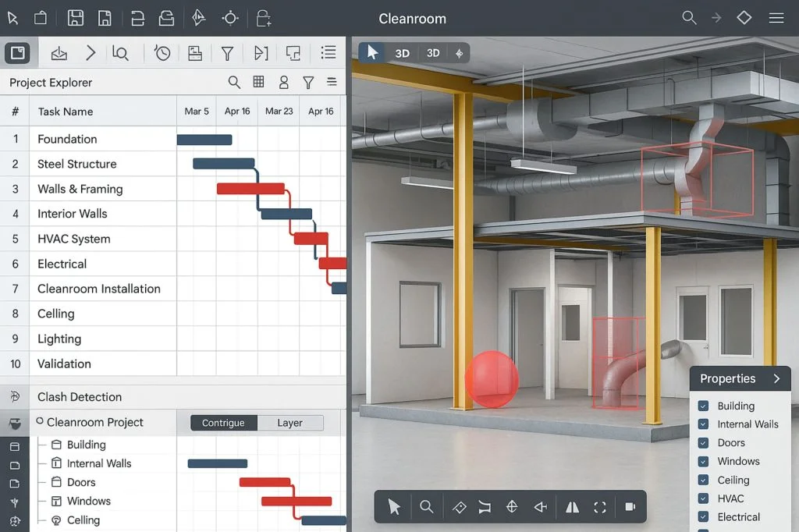799x532 pixels.
Task: Uncheck the Internal Walls checkbox in Properties
Action: (x=703, y=424)
